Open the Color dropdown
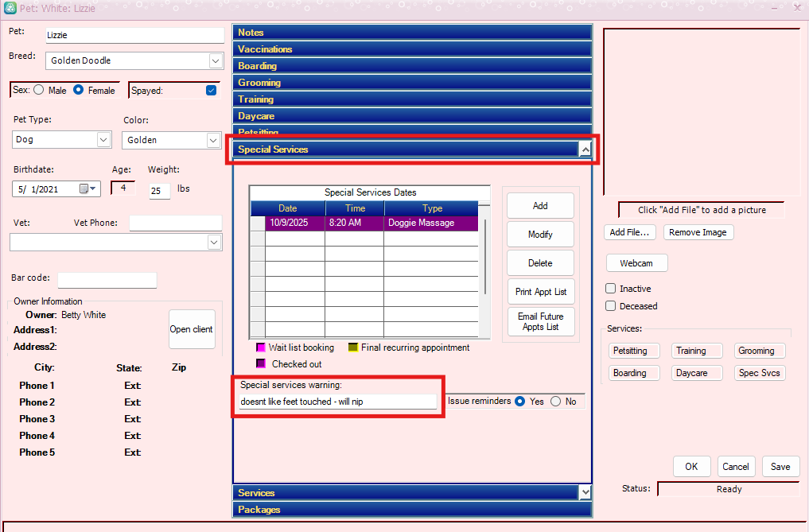 click(x=213, y=140)
